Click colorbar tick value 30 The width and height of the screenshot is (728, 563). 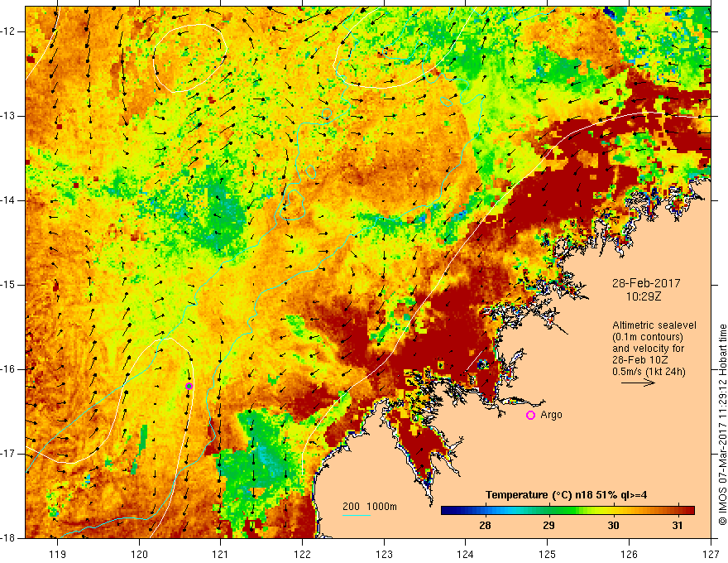(x=613, y=526)
